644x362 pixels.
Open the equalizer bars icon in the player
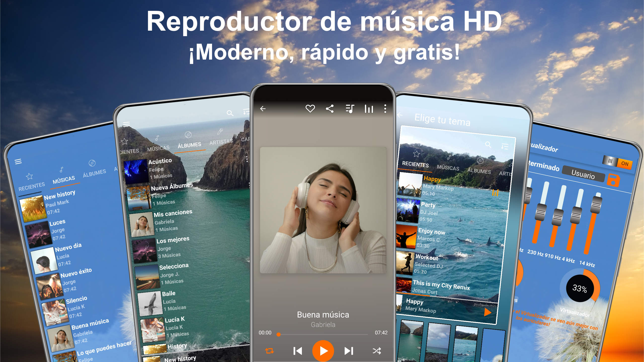[369, 109]
